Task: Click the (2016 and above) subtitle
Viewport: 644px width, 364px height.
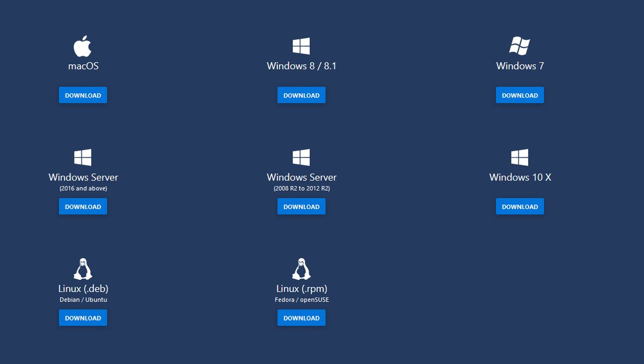Action: (83, 189)
